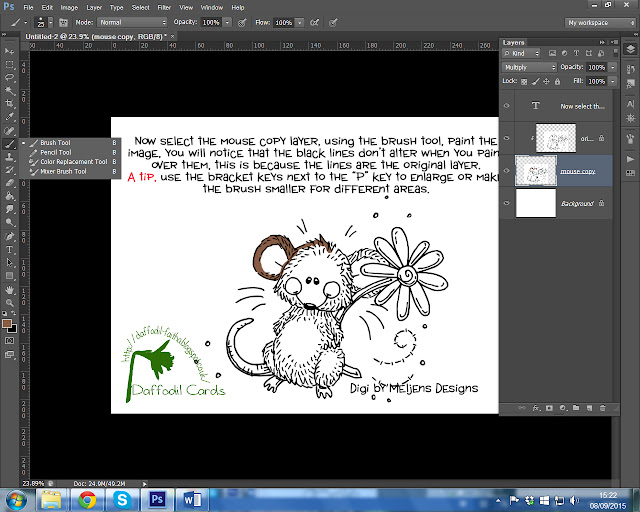Open the File menu

tap(28, 7)
